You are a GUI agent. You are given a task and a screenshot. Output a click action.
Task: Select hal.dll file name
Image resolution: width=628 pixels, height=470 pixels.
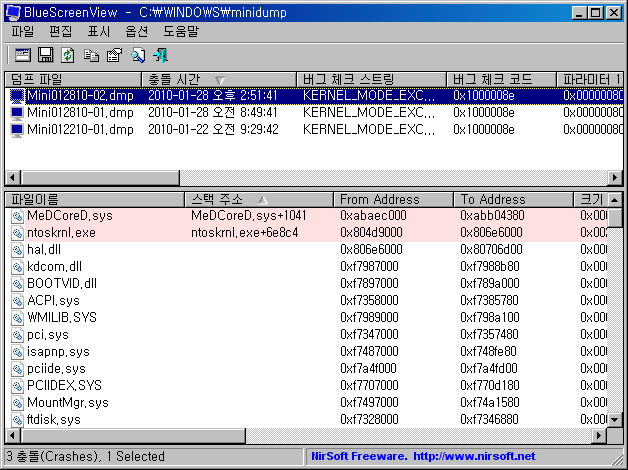pos(44,250)
